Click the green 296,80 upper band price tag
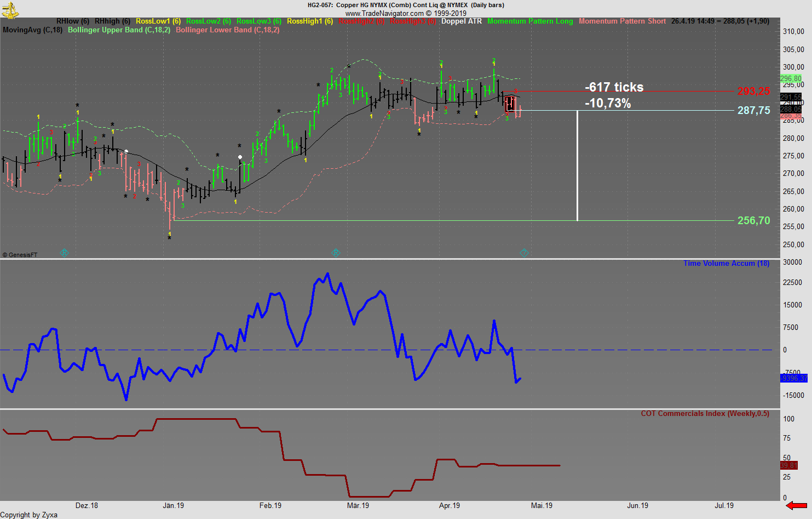Screen dimensions: 812x519 point(791,79)
